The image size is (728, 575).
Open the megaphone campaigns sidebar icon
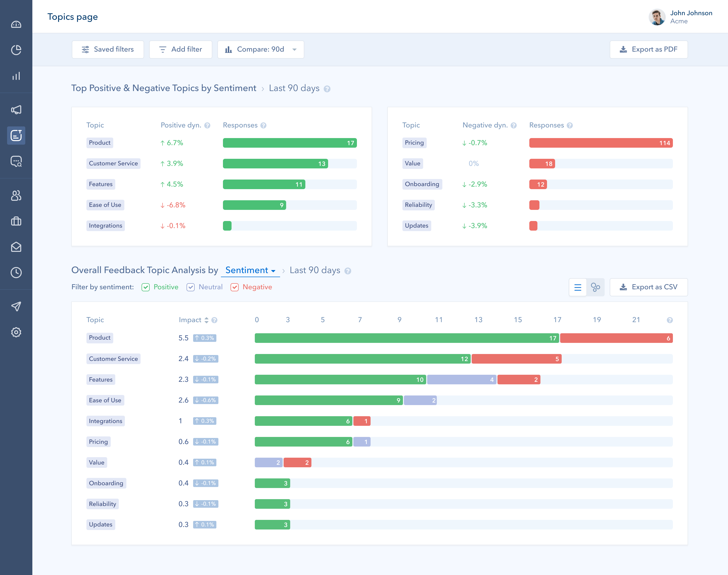16,109
